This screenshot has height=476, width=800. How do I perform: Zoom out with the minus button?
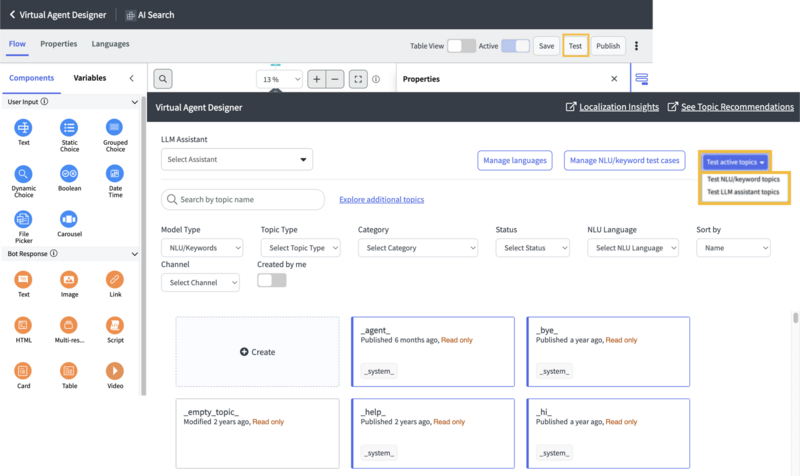(x=335, y=79)
